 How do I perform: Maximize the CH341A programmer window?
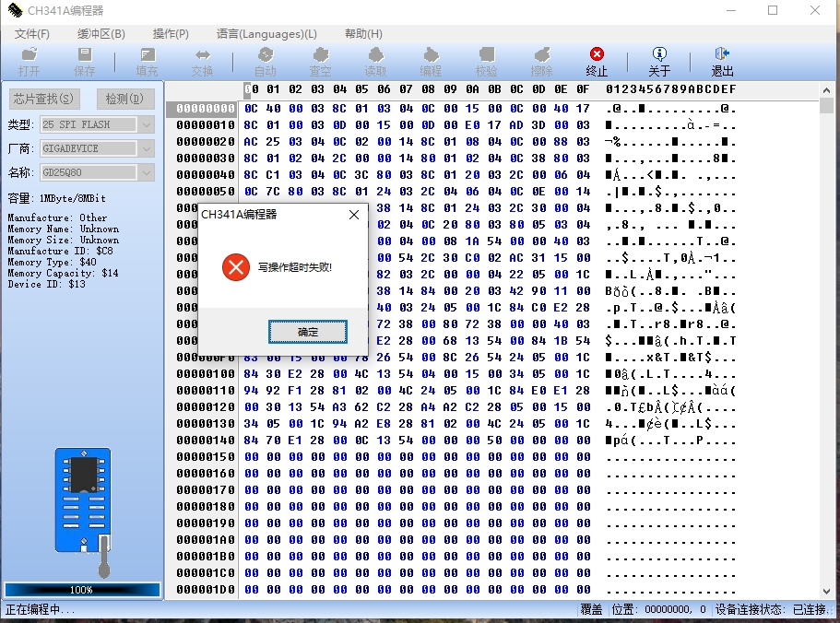pos(773,10)
